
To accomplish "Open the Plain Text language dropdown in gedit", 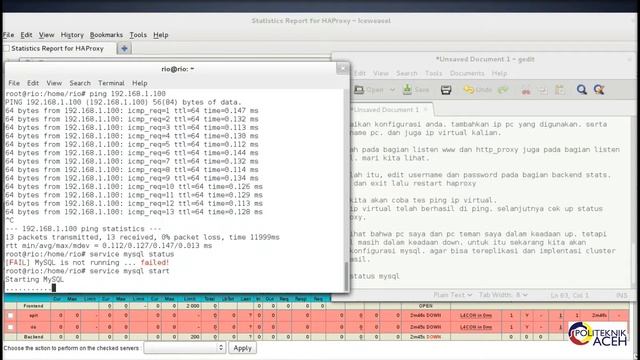I will coord(453,295).
